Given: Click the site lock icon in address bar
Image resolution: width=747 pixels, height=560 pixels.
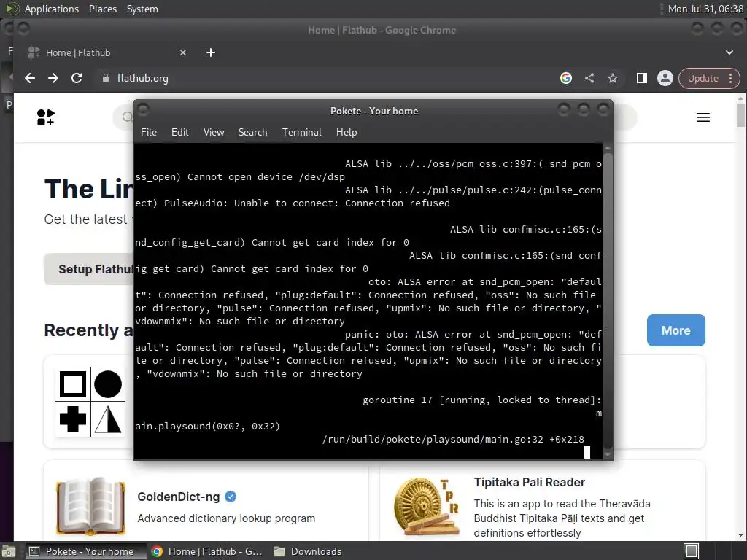Looking at the screenshot, I should (106, 78).
